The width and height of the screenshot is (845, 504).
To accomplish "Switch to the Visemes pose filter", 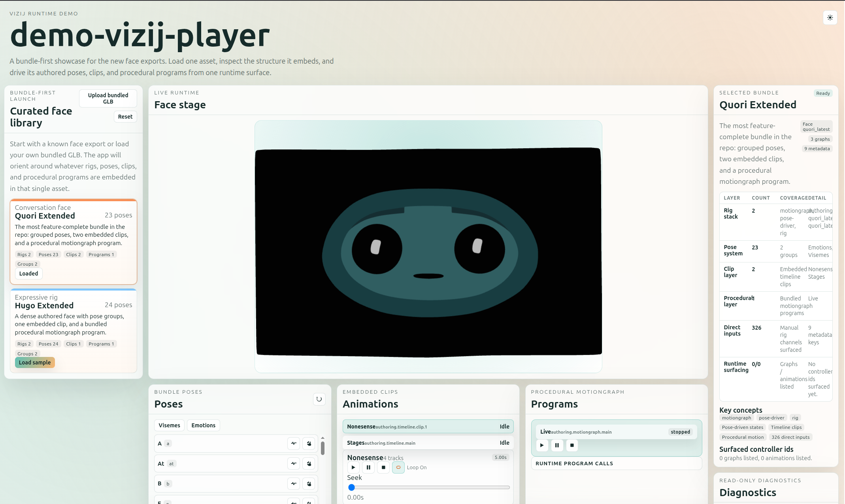I will click(169, 425).
